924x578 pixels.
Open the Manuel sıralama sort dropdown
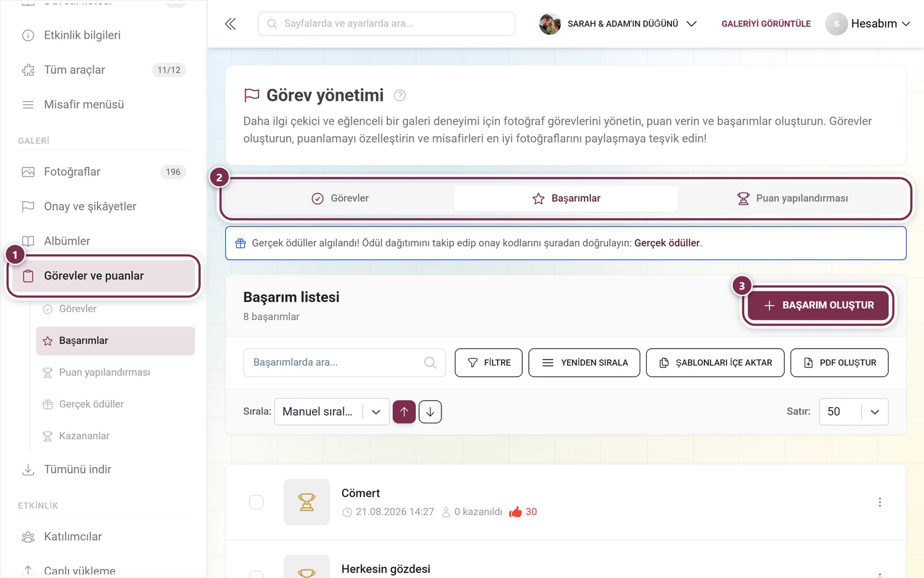(x=332, y=412)
